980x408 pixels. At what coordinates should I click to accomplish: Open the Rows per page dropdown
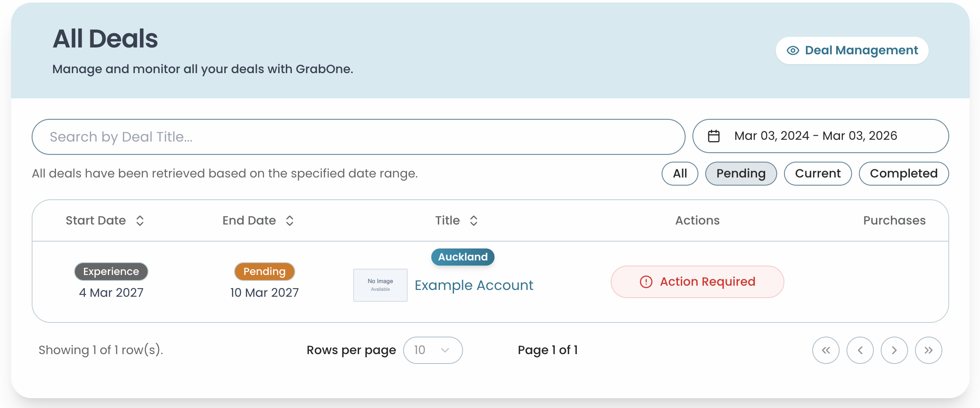point(433,350)
